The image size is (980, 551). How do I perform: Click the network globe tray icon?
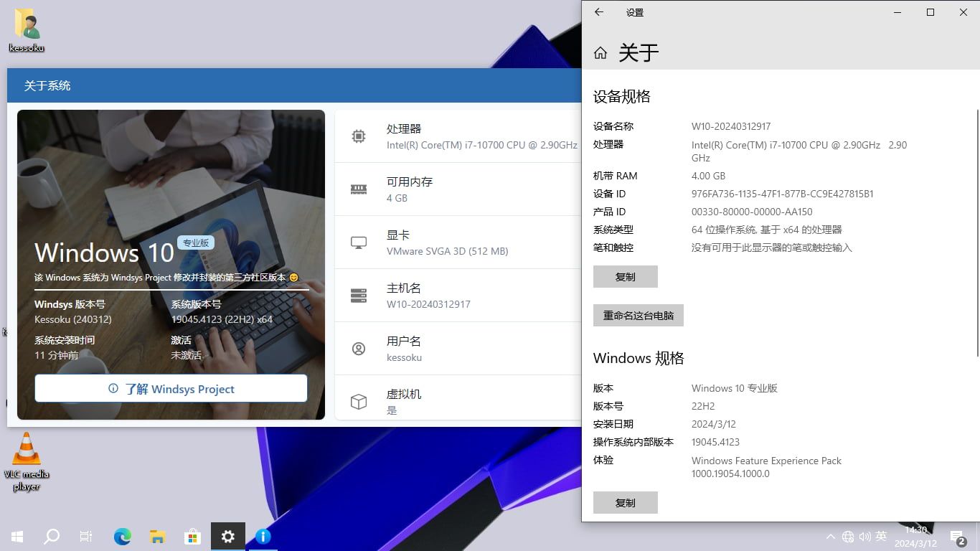tap(848, 537)
